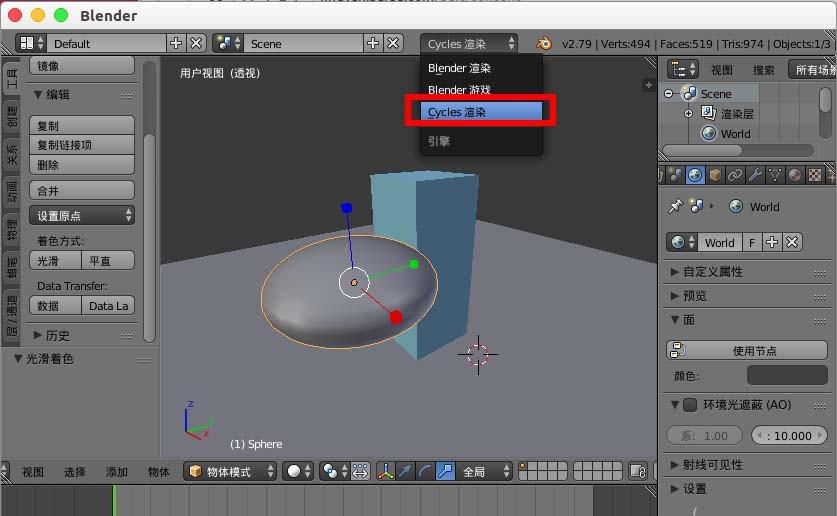The width and height of the screenshot is (837, 516).
Task: Delete the Default screen layout
Action: (196, 43)
